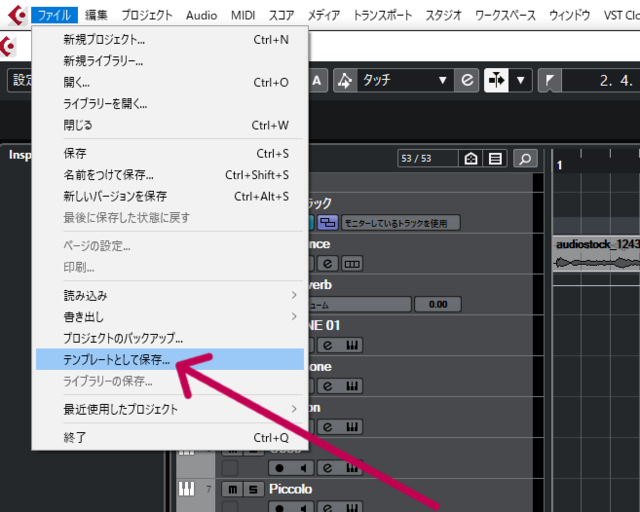The width and height of the screenshot is (640, 512).
Task: Enable record on track 6 above Piccolo
Action: (x=280, y=468)
